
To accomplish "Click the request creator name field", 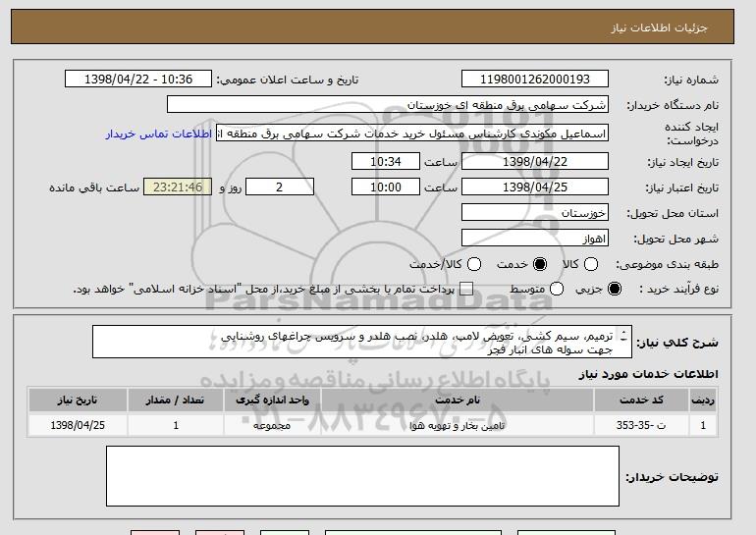I will coord(412,134).
